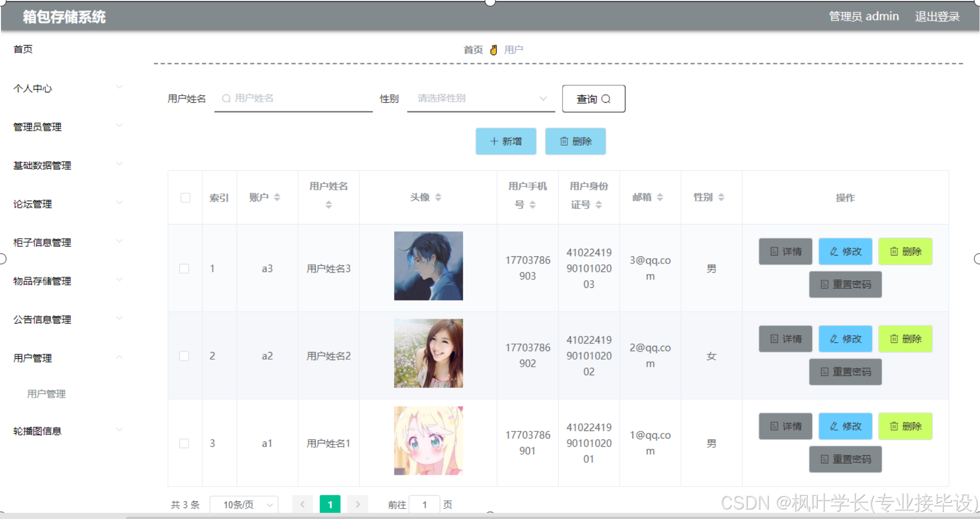Click 重置密码 for user a1
The height and width of the screenshot is (519, 980).
coord(845,459)
